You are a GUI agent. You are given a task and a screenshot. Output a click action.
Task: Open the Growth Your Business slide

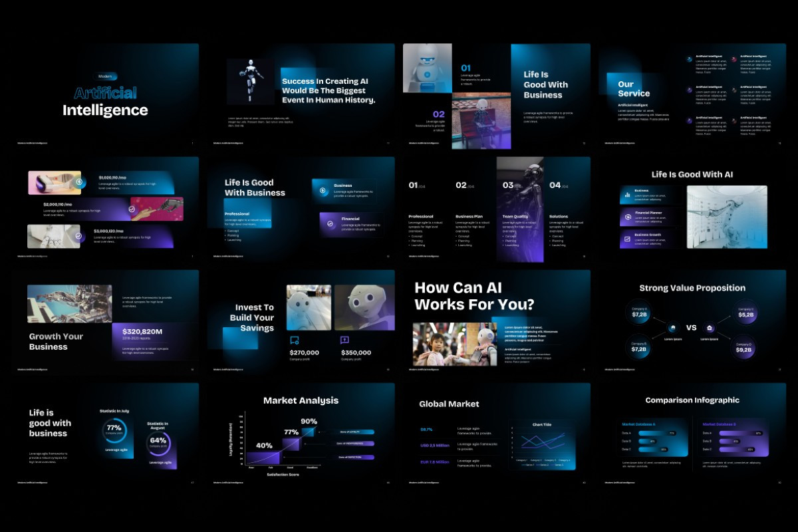point(104,322)
